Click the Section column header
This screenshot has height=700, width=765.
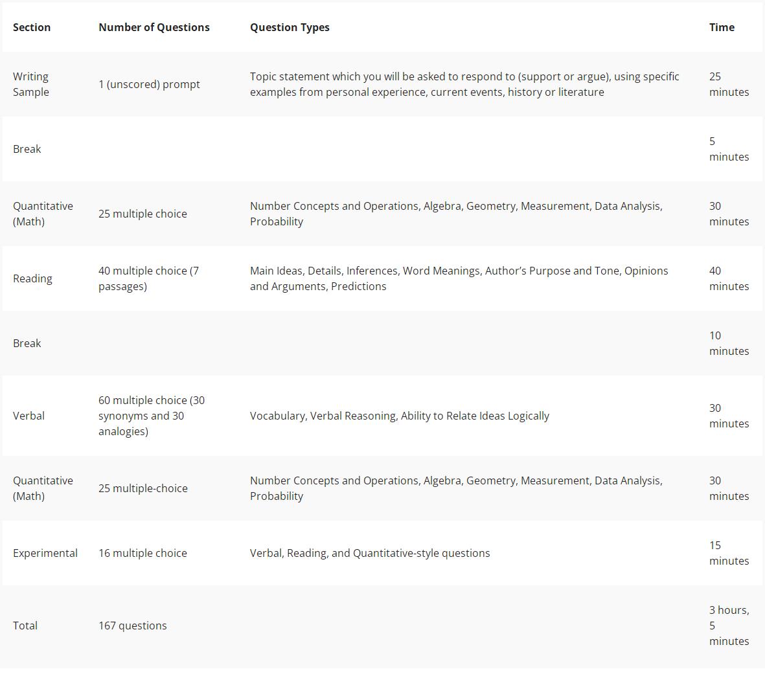coord(32,27)
